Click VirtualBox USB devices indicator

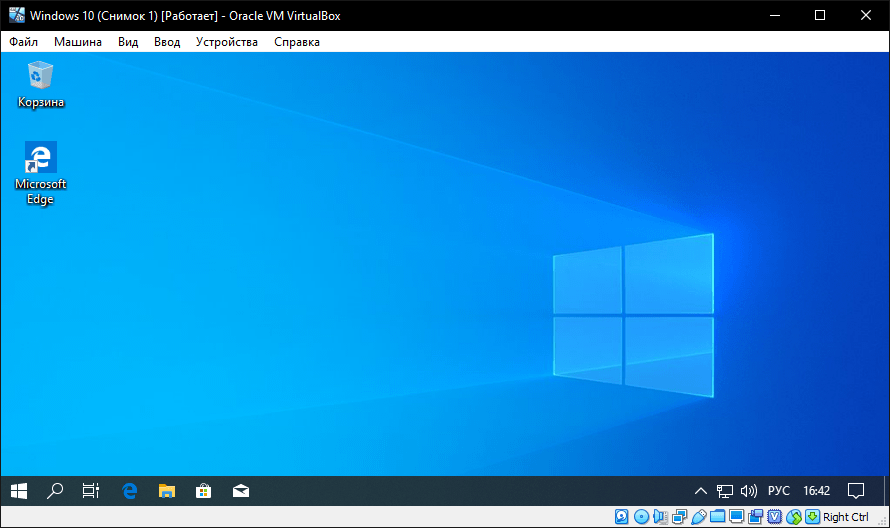pos(699,517)
